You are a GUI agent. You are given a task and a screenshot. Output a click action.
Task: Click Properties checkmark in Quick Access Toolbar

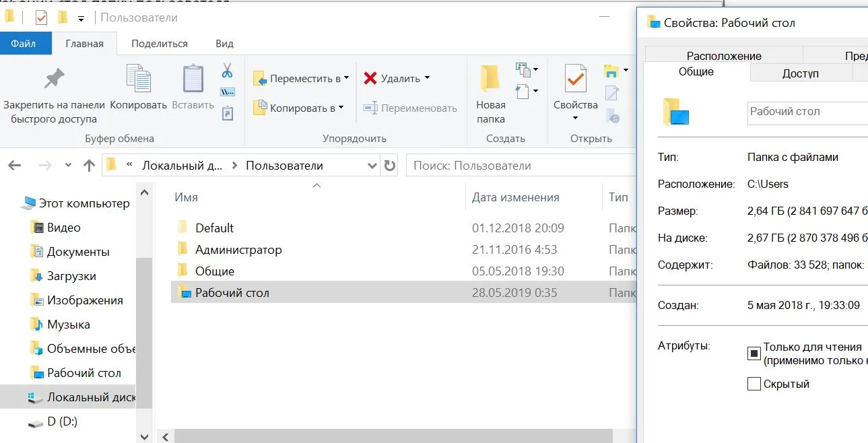(42, 18)
